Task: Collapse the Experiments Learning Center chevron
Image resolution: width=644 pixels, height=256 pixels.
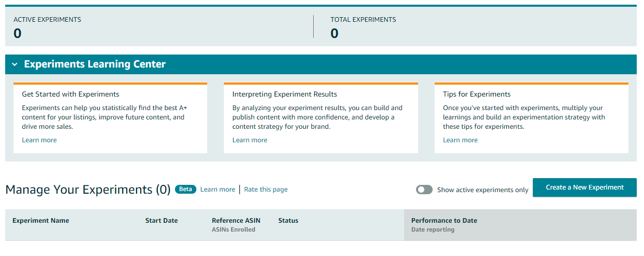Action: pyautogui.click(x=15, y=64)
